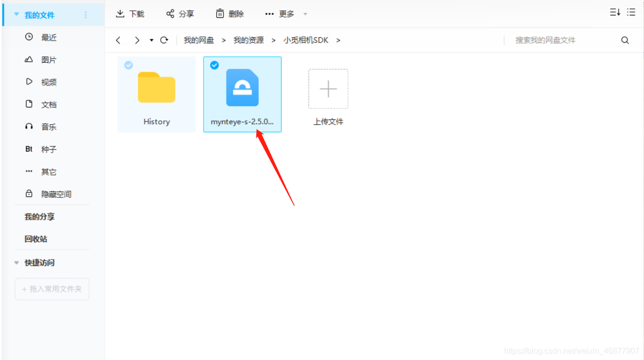Click the 小觅相机SDK breadcrumb

point(306,40)
